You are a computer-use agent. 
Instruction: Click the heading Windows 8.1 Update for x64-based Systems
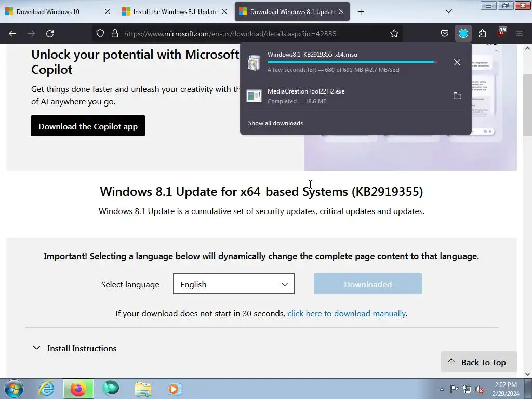click(x=261, y=191)
